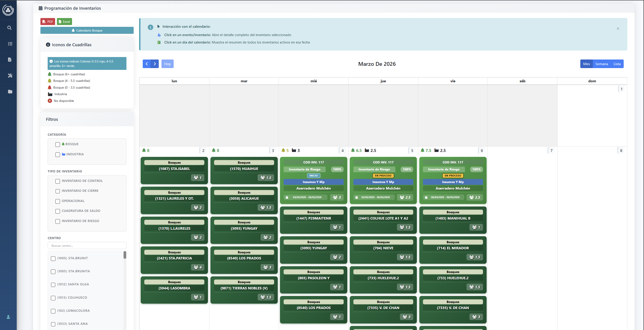Dismiss the calendar interaction info banner

pos(618,28)
